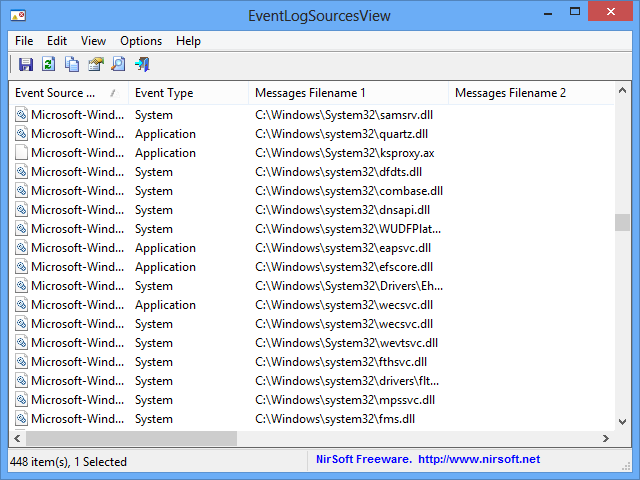Screen dimensions: 640x480
Task: Click the Find magnifier toolbar icon
Action: [119, 64]
